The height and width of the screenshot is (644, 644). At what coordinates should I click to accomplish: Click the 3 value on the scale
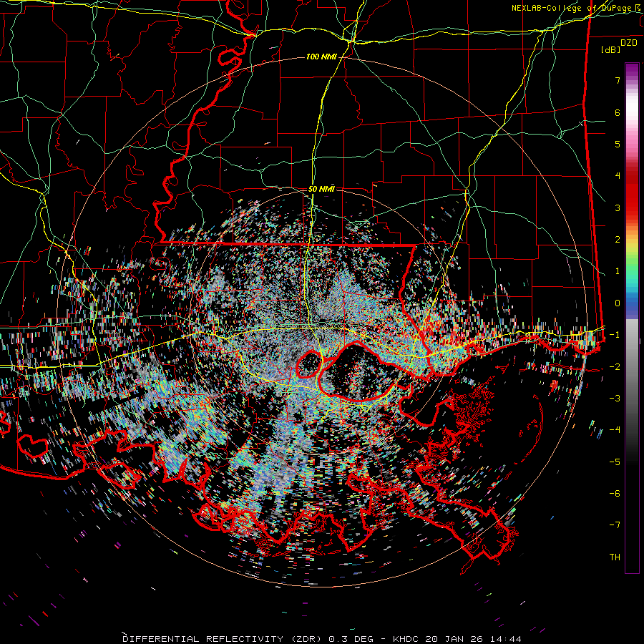(x=618, y=208)
